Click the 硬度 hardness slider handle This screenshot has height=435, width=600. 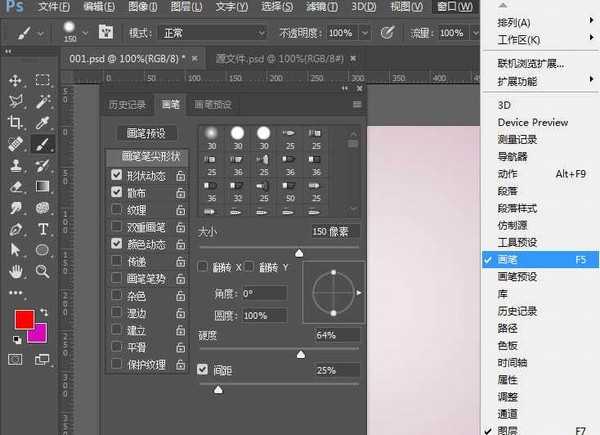pos(301,354)
